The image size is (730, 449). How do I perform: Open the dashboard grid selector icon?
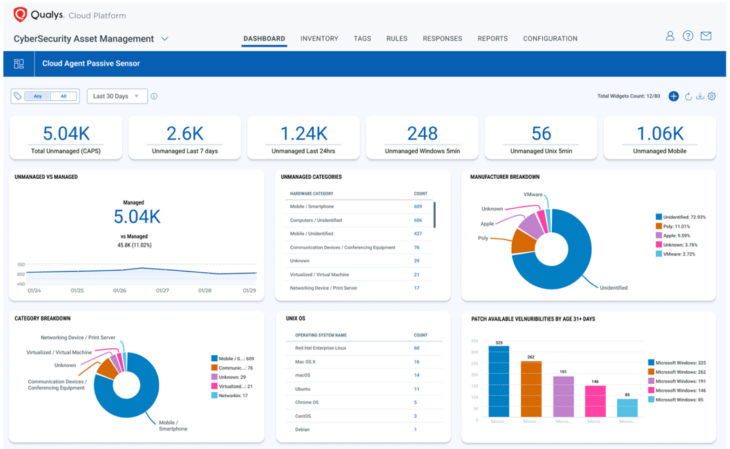pyautogui.click(x=19, y=64)
